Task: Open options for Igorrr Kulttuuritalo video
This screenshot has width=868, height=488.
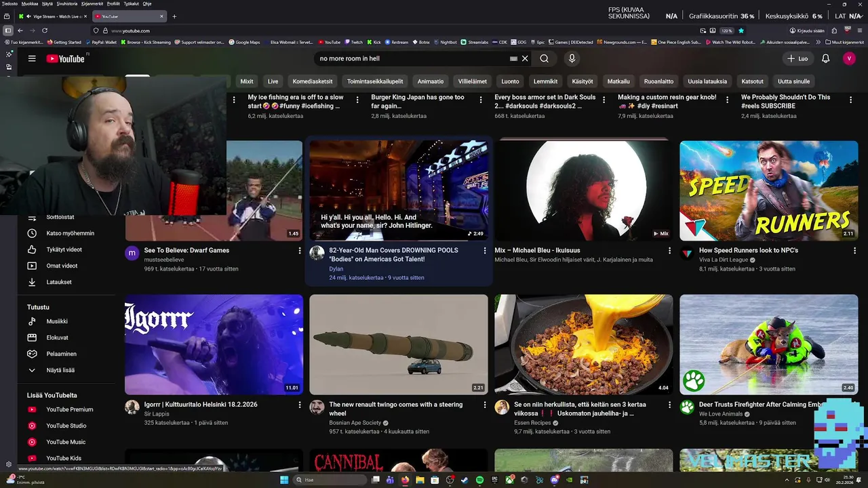Action: point(300,405)
